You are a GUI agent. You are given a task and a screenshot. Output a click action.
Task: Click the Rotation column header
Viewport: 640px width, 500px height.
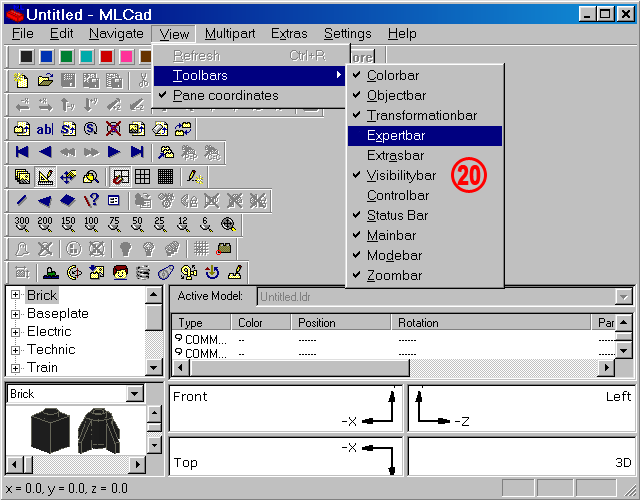491,322
